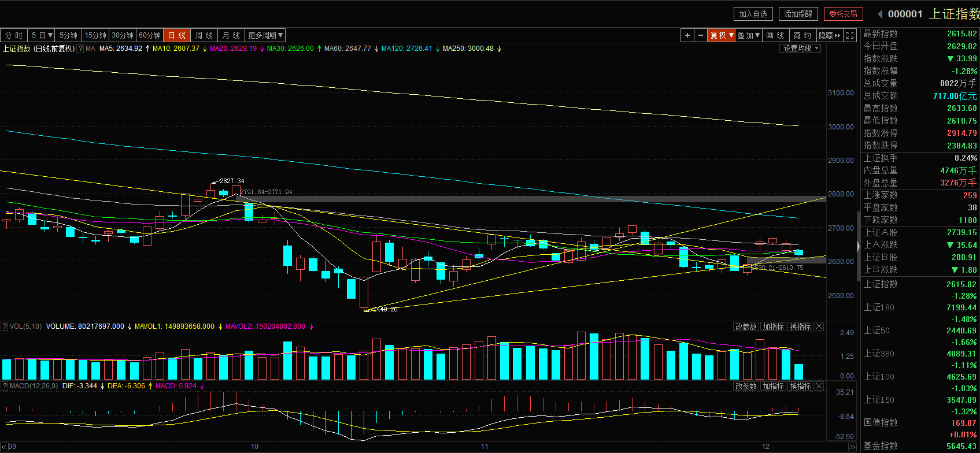Click 加指标 in the VOL panel
This screenshot has height=453, width=980.
[773, 327]
